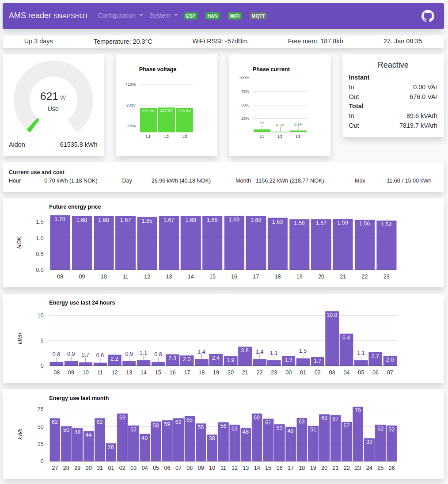Click the 65 kWh bar for day 08

click(x=190, y=438)
